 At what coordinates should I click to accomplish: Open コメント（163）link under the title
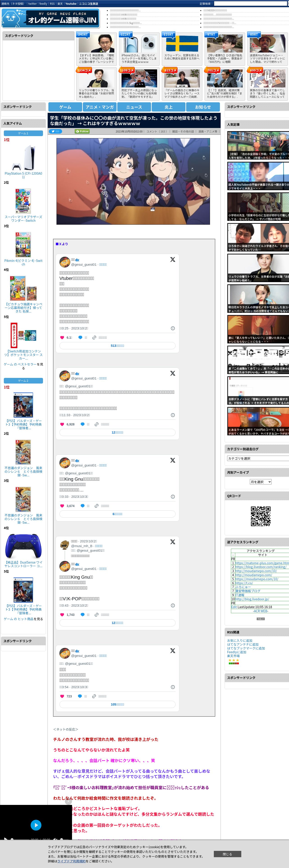157,131
